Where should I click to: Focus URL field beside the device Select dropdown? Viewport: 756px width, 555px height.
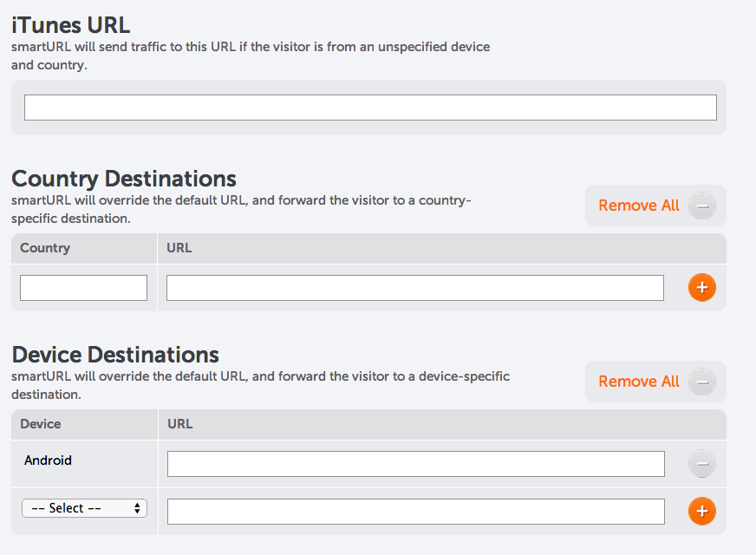click(415, 512)
